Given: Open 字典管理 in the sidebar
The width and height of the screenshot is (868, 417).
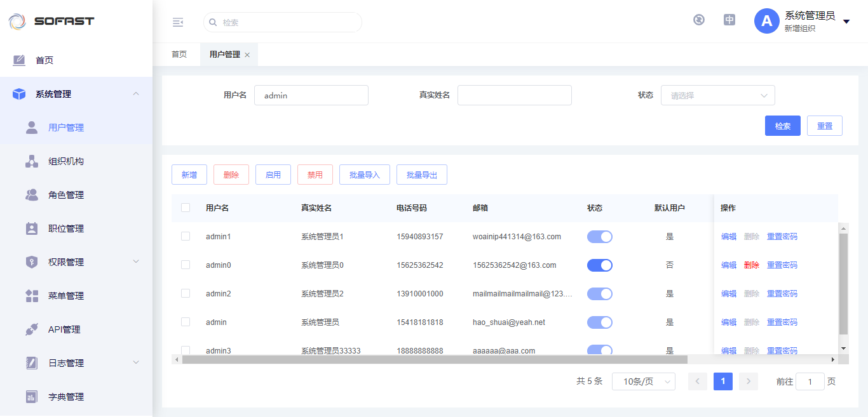Looking at the screenshot, I should coord(66,397).
